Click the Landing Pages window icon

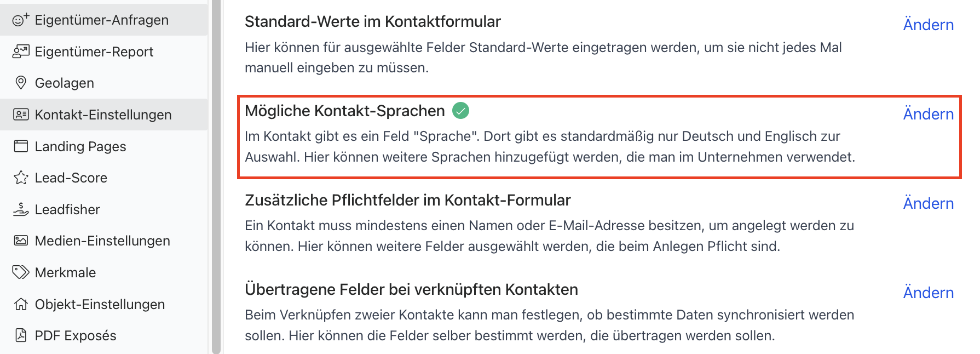pyautogui.click(x=21, y=146)
